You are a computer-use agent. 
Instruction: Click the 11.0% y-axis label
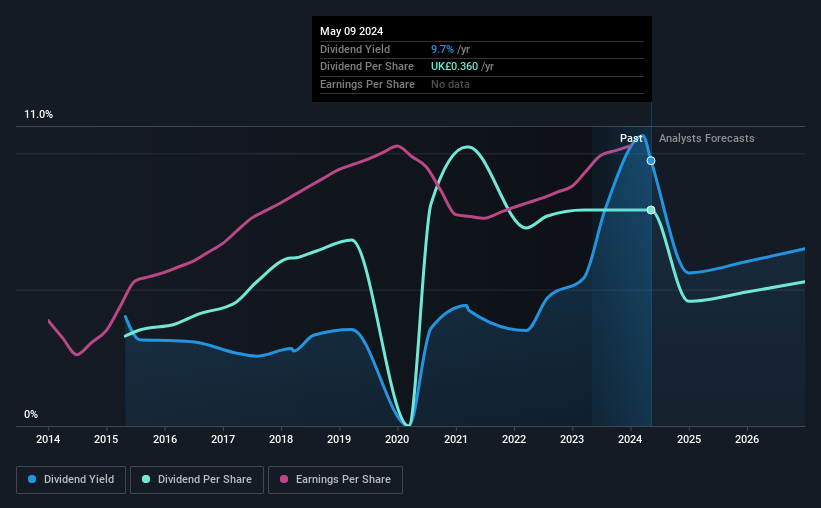38,115
